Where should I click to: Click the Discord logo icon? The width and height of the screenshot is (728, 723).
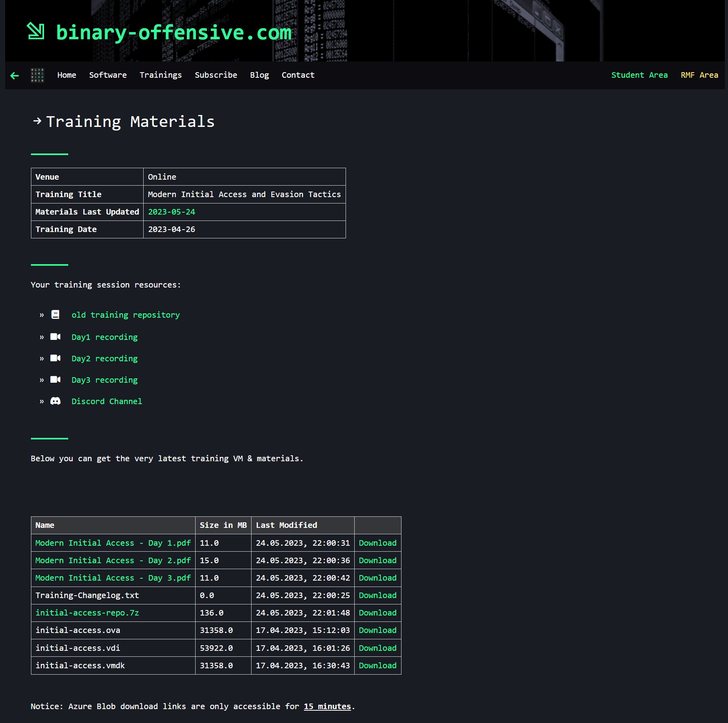56,401
